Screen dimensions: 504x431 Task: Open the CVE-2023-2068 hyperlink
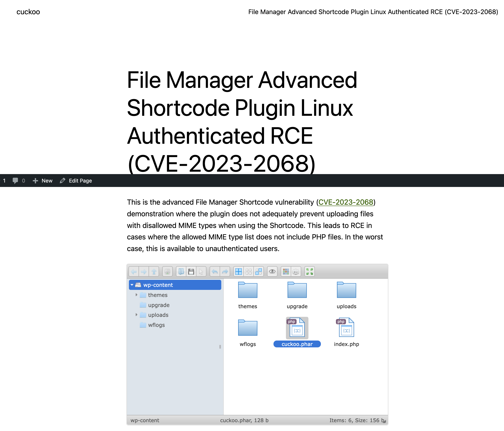(x=345, y=202)
